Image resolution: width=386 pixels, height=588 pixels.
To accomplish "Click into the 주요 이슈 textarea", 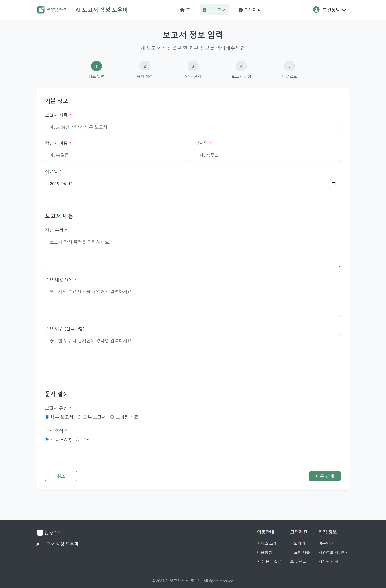I will coord(193,350).
